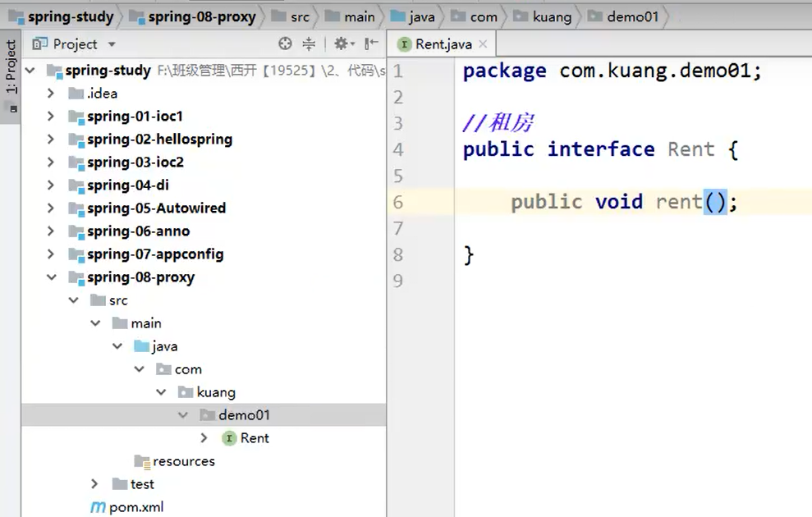
Task: Expand the .idea folder arrow
Action: click(51, 94)
